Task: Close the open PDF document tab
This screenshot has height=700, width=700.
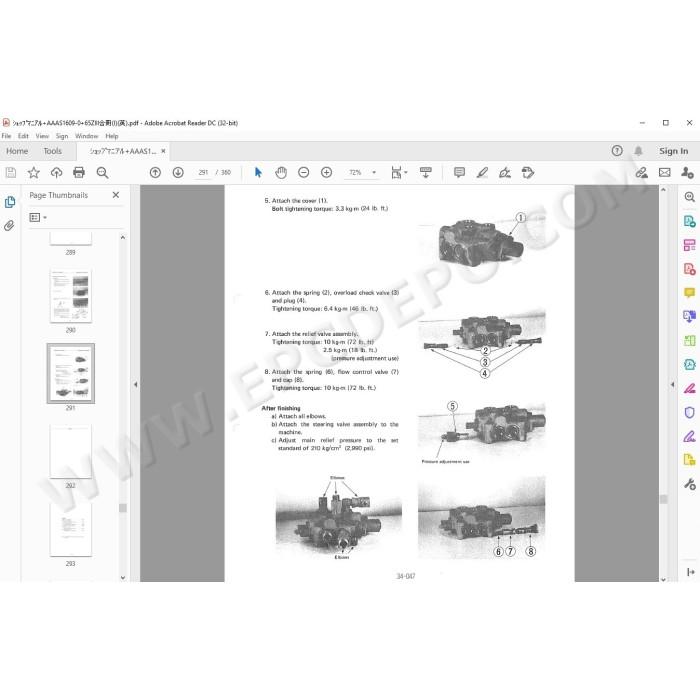Action: [x=163, y=151]
